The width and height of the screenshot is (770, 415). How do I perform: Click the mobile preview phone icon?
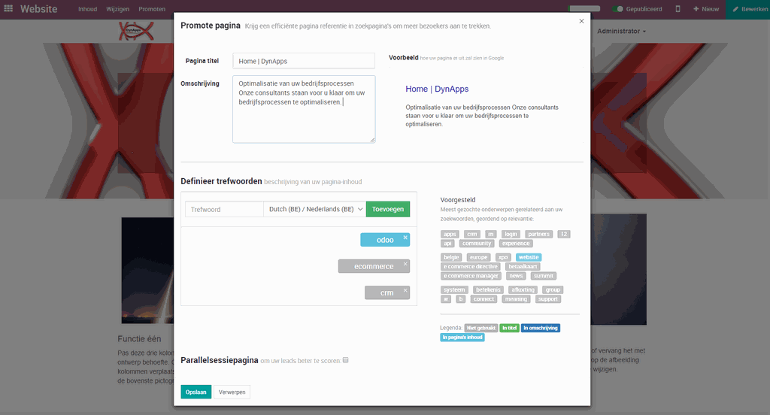coord(678,9)
